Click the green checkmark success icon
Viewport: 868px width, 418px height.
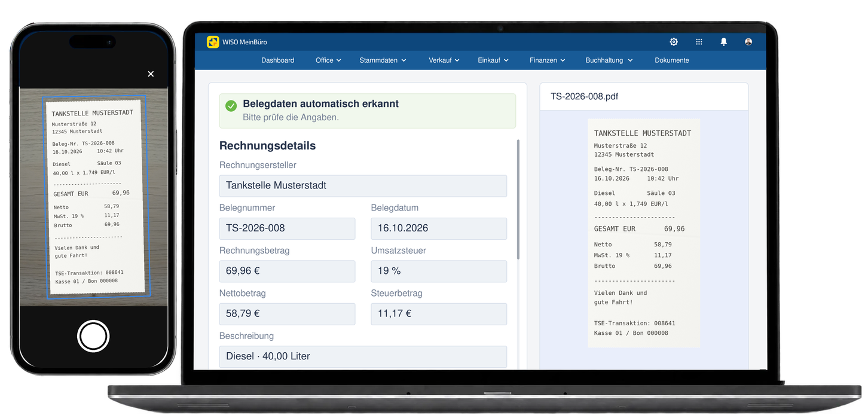point(231,106)
